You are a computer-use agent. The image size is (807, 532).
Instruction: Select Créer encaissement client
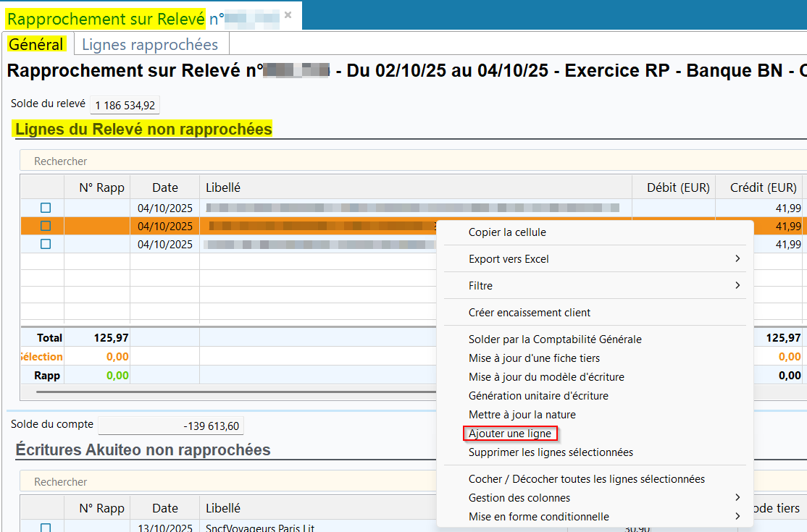[x=530, y=313]
